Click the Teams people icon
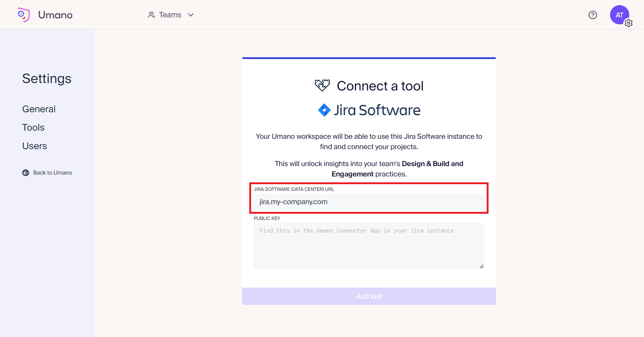The image size is (644, 337). (151, 15)
